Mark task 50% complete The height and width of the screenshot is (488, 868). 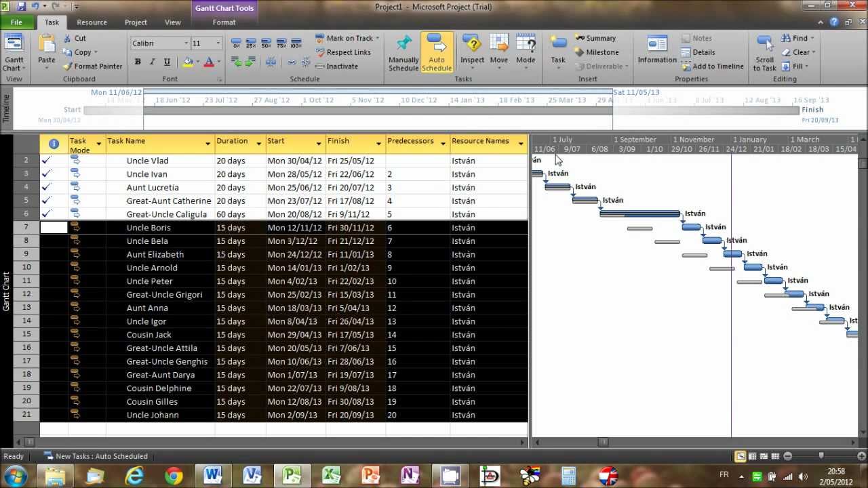coord(266,43)
